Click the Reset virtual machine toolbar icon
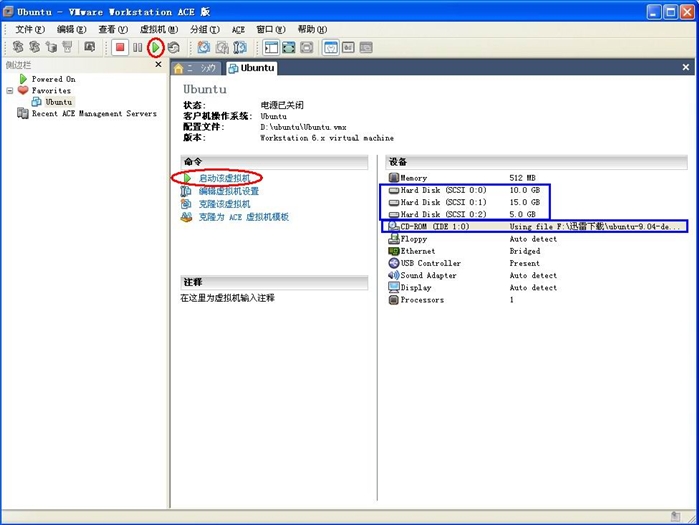 [173, 47]
